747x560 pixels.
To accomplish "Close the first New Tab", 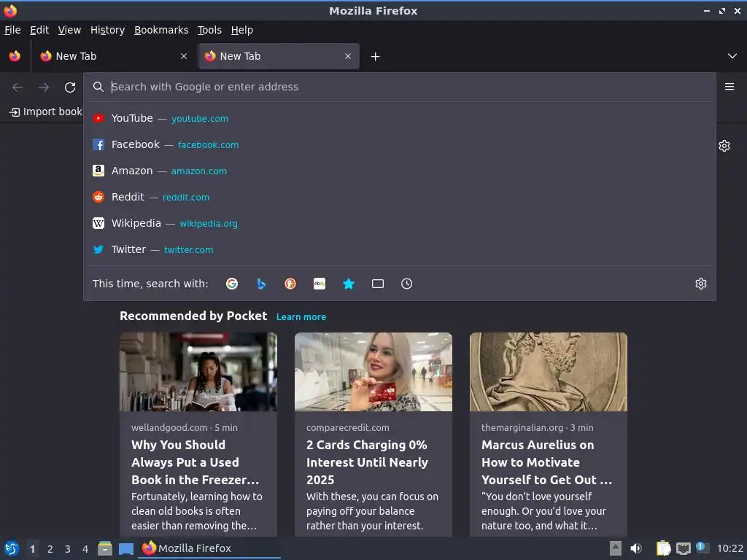I will coord(184,56).
